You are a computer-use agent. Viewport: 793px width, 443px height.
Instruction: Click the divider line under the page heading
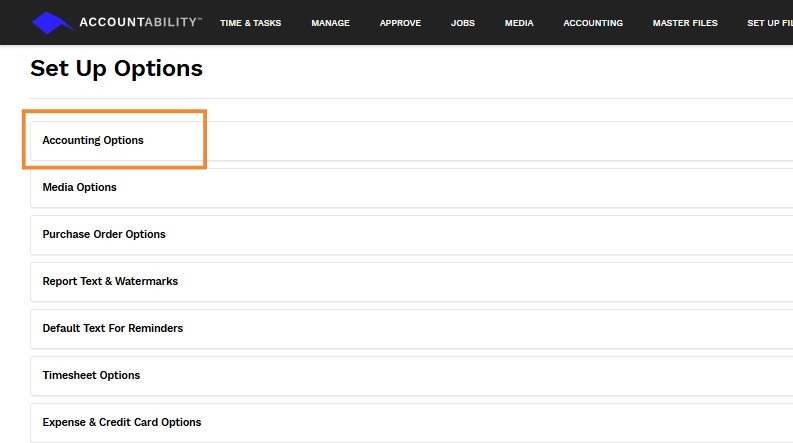pyautogui.click(x=400, y=98)
